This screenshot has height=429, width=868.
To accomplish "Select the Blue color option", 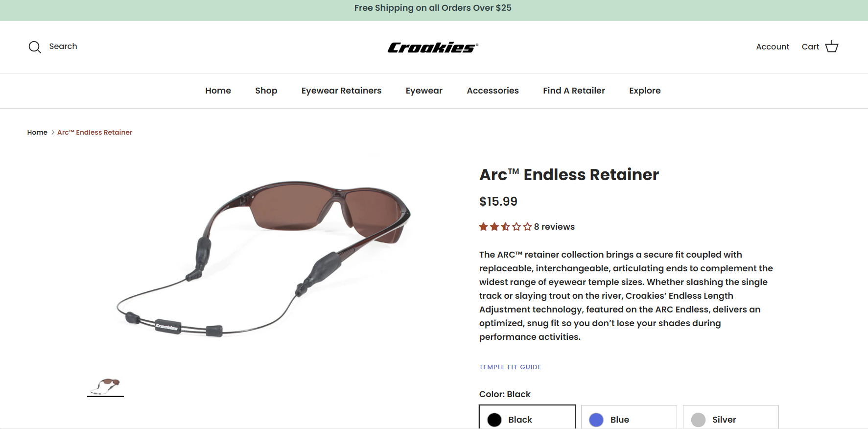I will [629, 420].
